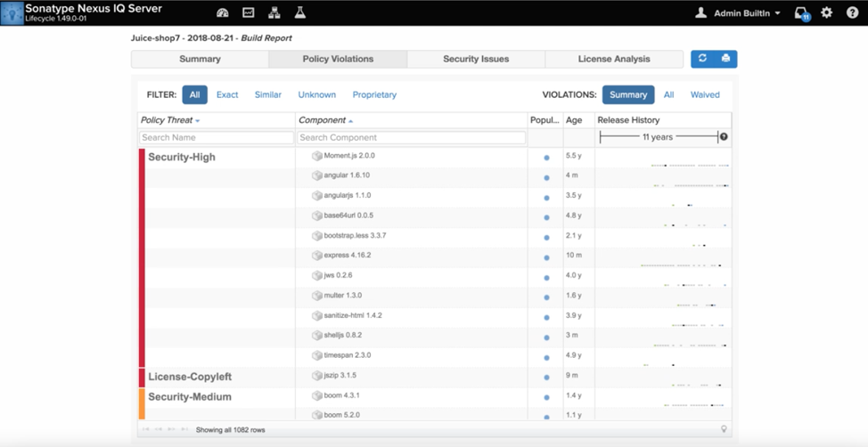The height and width of the screenshot is (447, 868).
Task: Sort by the Policy Threat column
Action: click(169, 120)
